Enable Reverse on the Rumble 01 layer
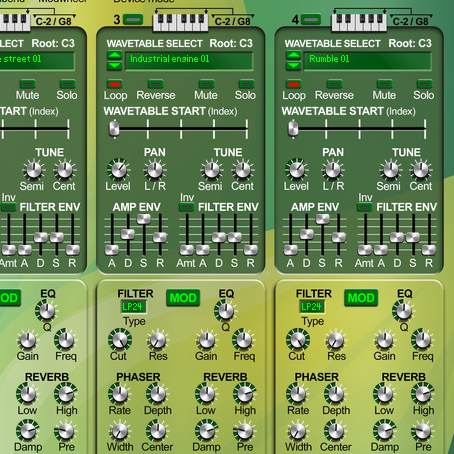This screenshot has width=454, height=454. tap(334, 83)
